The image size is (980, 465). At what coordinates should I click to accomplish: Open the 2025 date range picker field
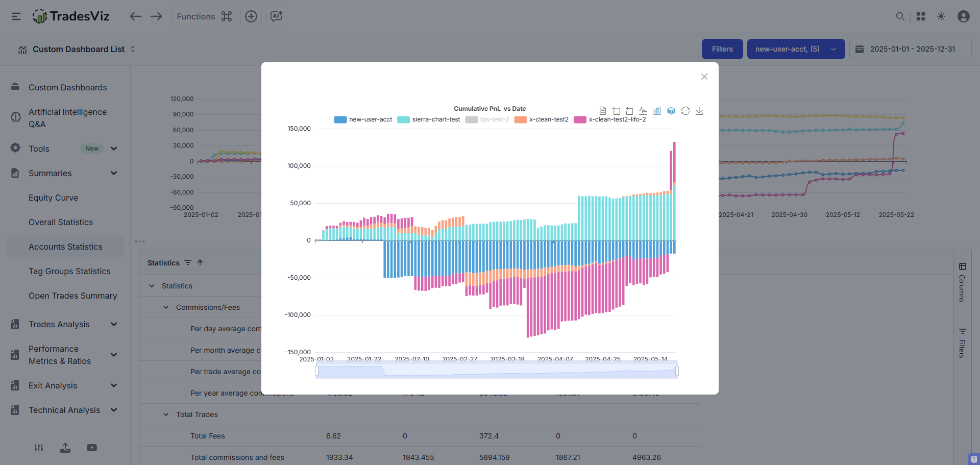pyautogui.click(x=910, y=49)
